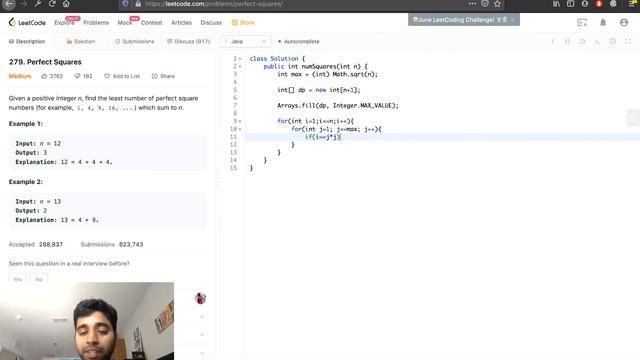The height and width of the screenshot is (360, 640).
Task: Open the Explore nav item
Action: point(64,23)
